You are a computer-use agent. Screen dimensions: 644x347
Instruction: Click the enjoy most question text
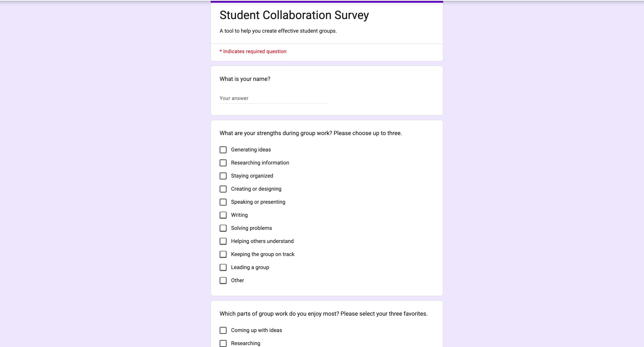(x=323, y=314)
